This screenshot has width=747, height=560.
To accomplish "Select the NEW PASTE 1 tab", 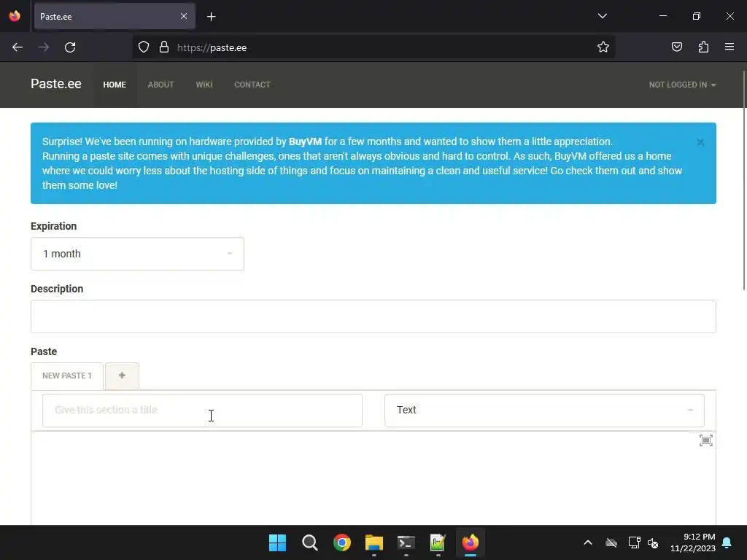I will (x=67, y=376).
